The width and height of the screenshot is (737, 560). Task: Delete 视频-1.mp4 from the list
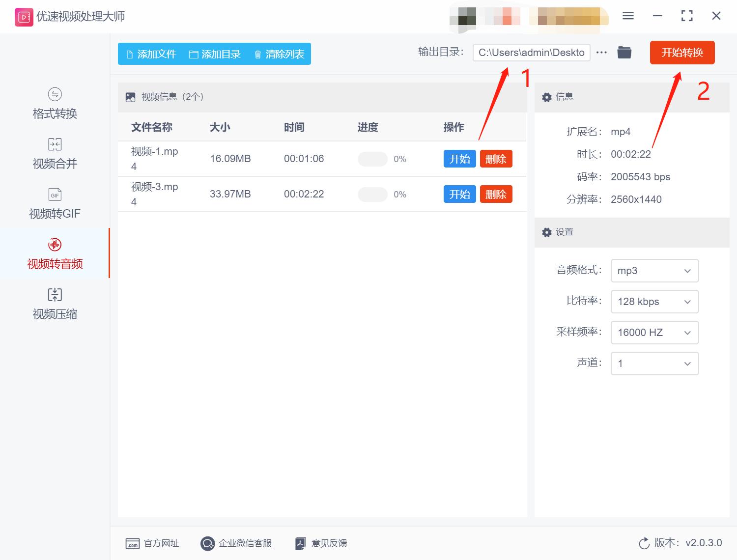coord(496,158)
